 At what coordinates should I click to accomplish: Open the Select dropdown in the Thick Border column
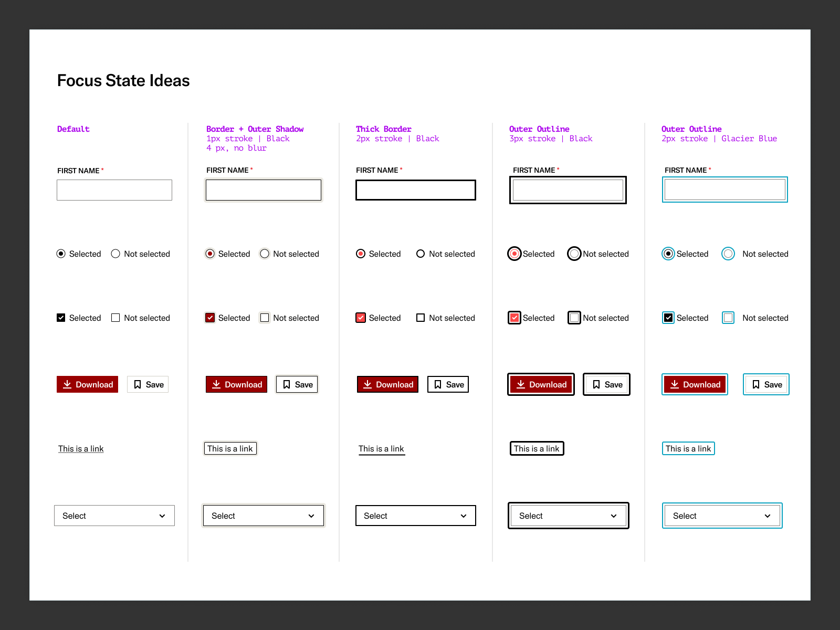(x=415, y=516)
